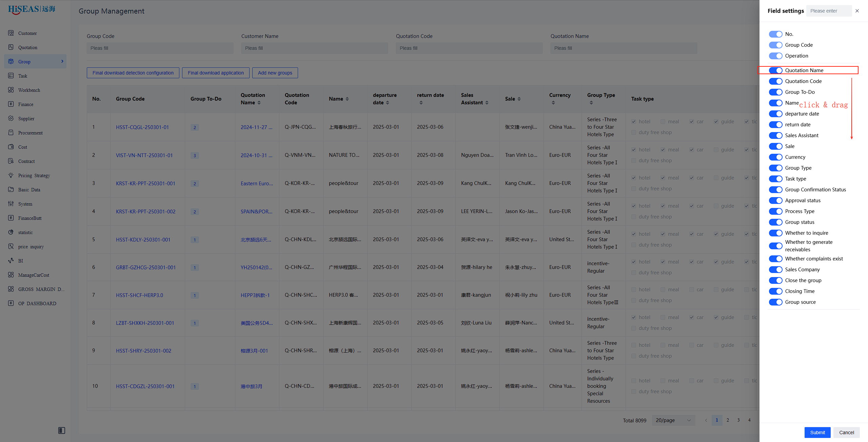Open group HSST-CQGL-250301-01 link

(x=142, y=127)
